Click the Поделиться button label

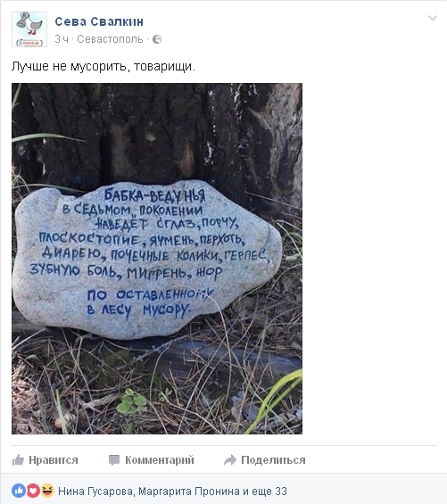click(273, 460)
